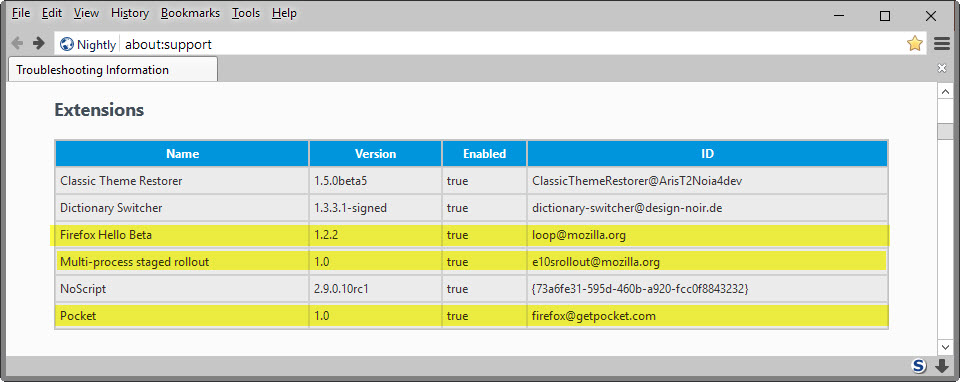Click the Forward arrow navigation button
960x382 pixels.
pos(39,43)
